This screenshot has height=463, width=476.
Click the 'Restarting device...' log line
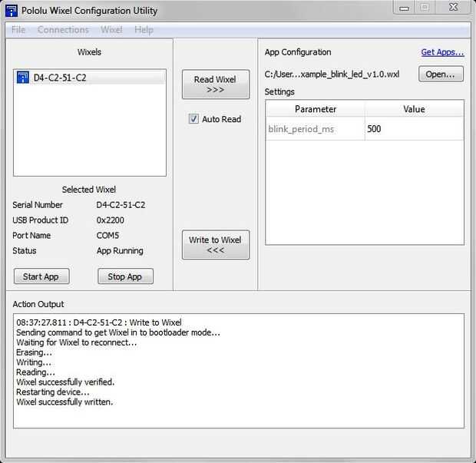coord(53,392)
